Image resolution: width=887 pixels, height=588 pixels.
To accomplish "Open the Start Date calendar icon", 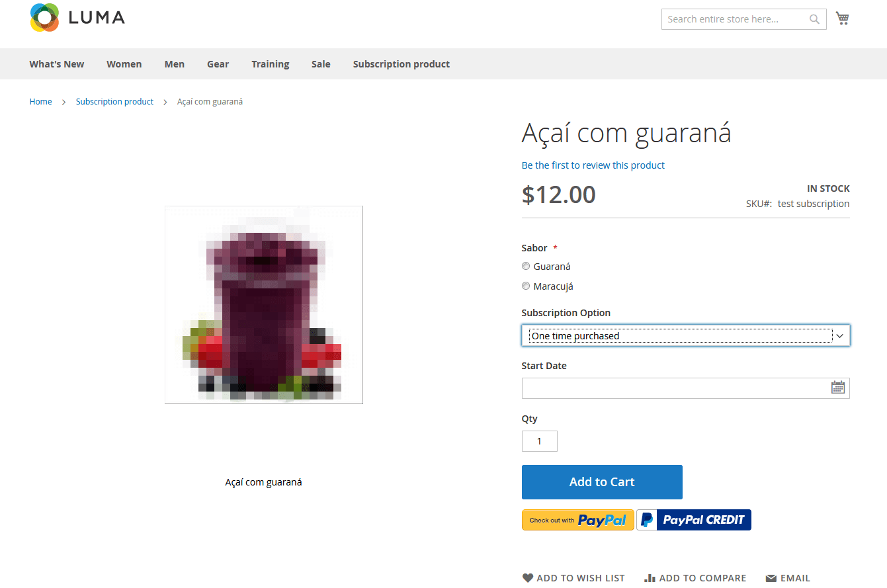I will [838, 388].
